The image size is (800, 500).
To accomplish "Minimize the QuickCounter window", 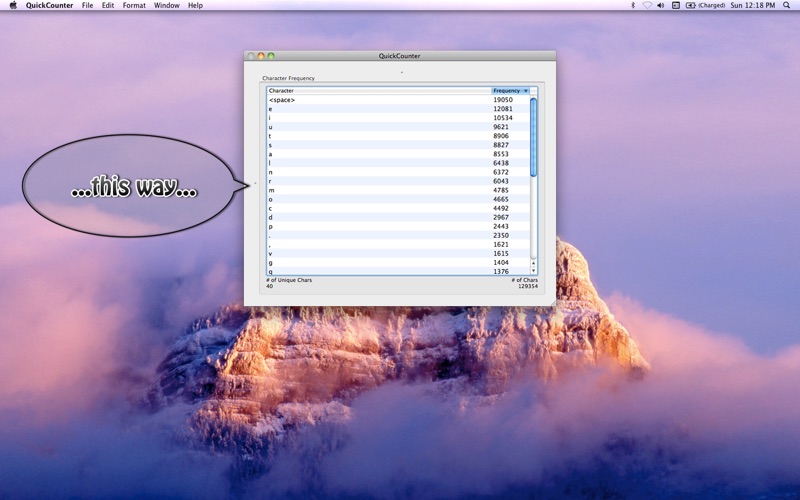I will coord(261,56).
